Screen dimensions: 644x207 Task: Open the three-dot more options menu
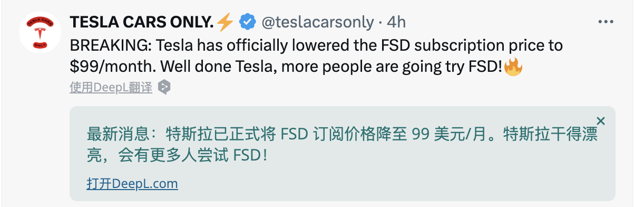[x=606, y=22]
